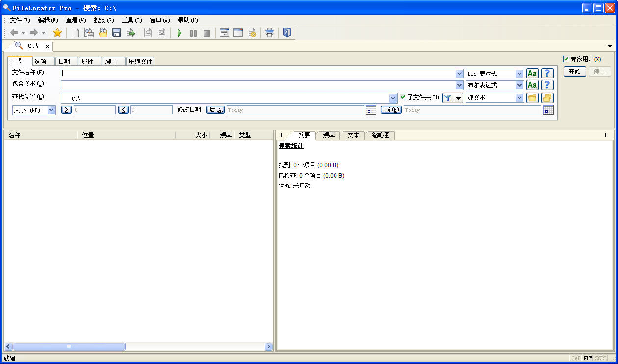Open the DOS 表达式 expression type dropdown

click(520, 74)
